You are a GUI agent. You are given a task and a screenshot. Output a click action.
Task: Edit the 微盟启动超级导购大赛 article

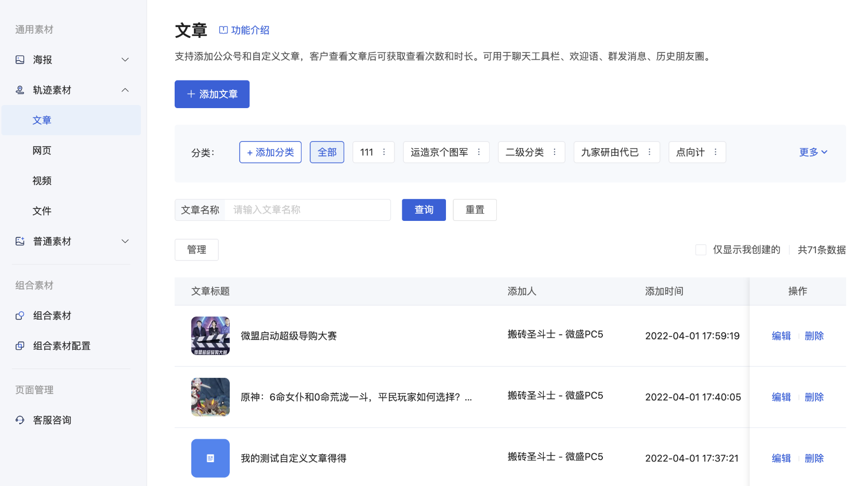tap(781, 336)
